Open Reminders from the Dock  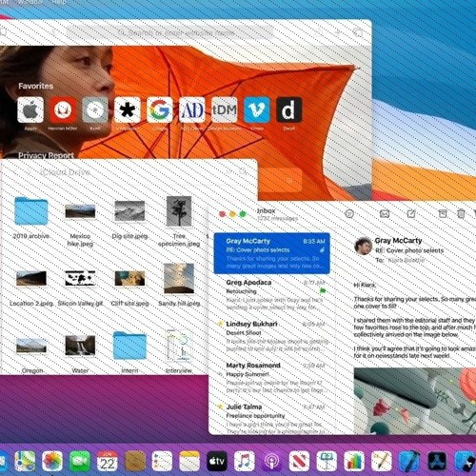pos(162,461)
